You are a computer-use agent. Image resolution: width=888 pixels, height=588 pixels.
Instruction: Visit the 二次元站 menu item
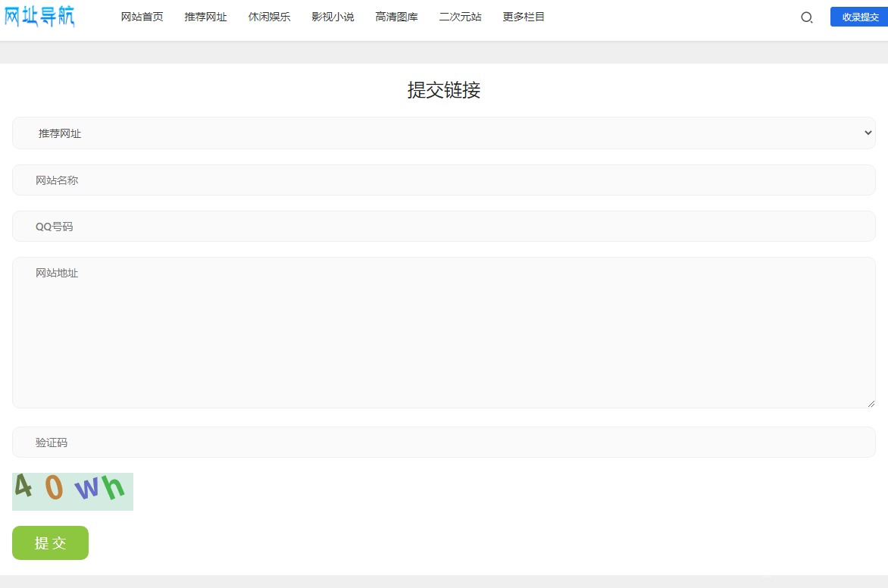point(460,17)
